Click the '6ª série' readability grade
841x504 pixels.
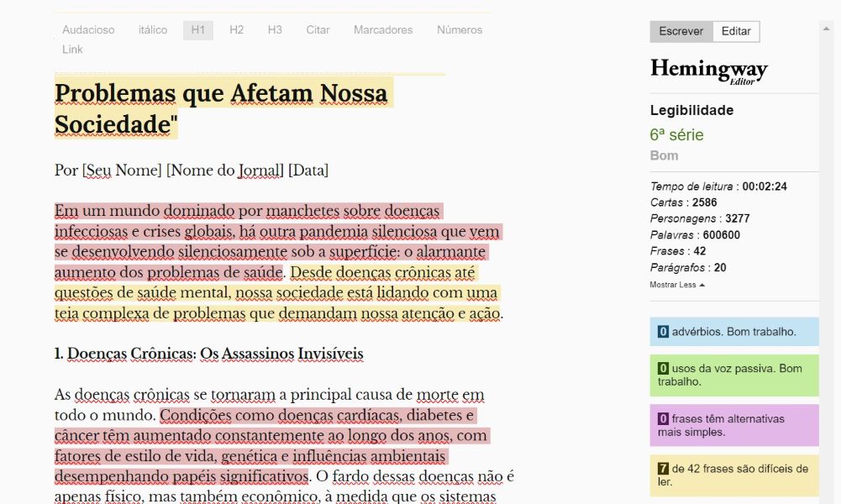point(677,134)
